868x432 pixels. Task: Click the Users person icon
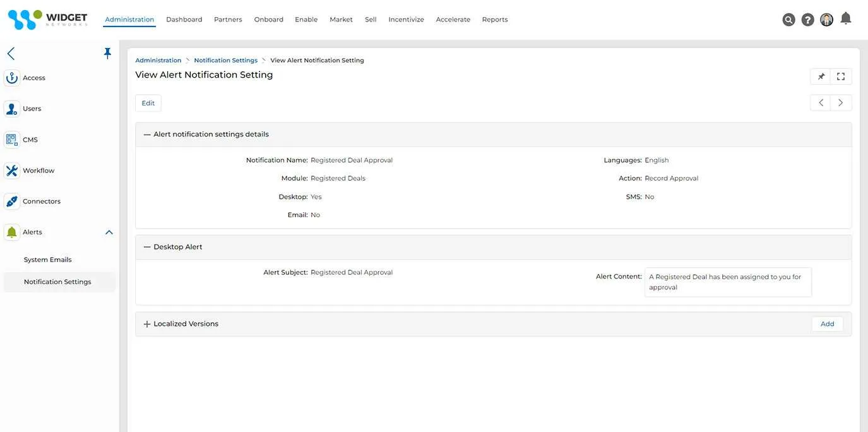11,109
